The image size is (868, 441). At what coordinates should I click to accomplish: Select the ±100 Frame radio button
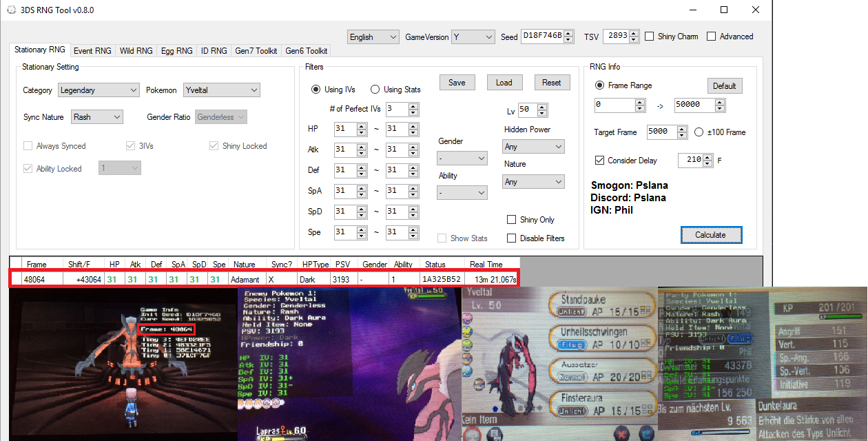[699, 132]
